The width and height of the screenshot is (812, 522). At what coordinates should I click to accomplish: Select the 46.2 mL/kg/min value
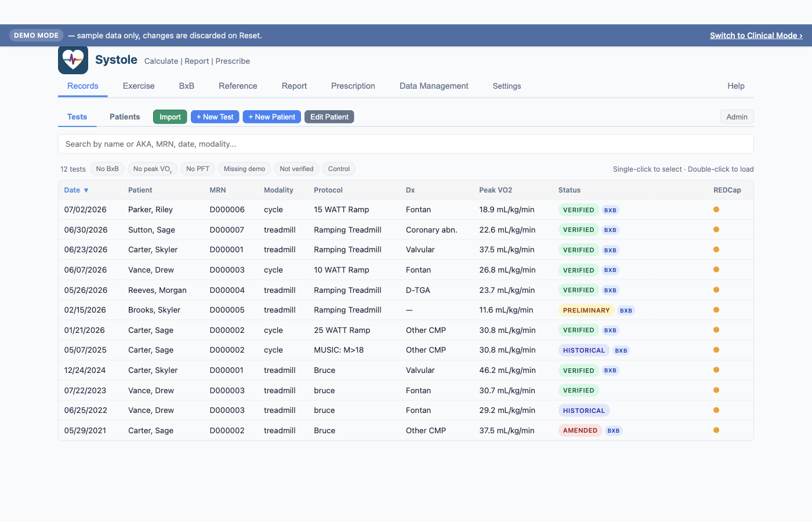[507, 370]
